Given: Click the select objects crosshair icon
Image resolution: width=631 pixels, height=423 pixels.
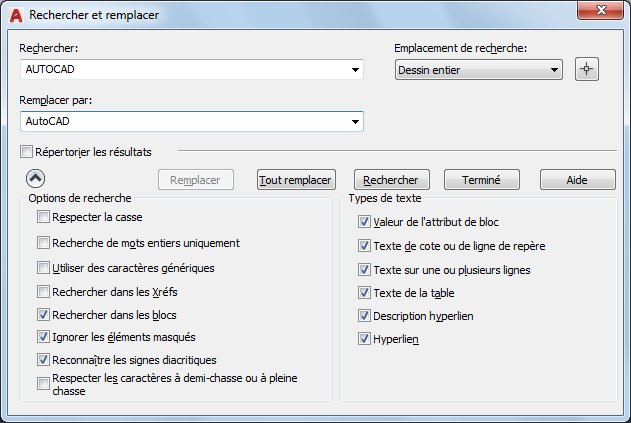Looking at the screenshot, I should coord(587,69).
